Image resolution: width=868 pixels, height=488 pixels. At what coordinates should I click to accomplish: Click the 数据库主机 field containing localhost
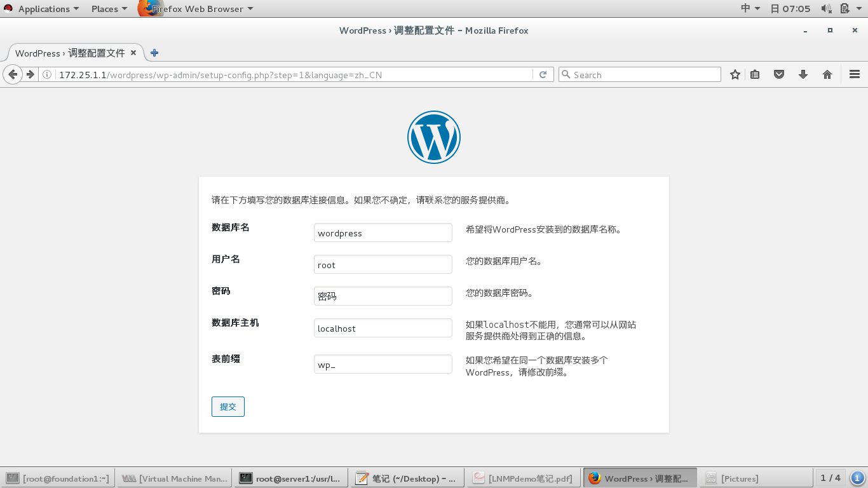383,328
